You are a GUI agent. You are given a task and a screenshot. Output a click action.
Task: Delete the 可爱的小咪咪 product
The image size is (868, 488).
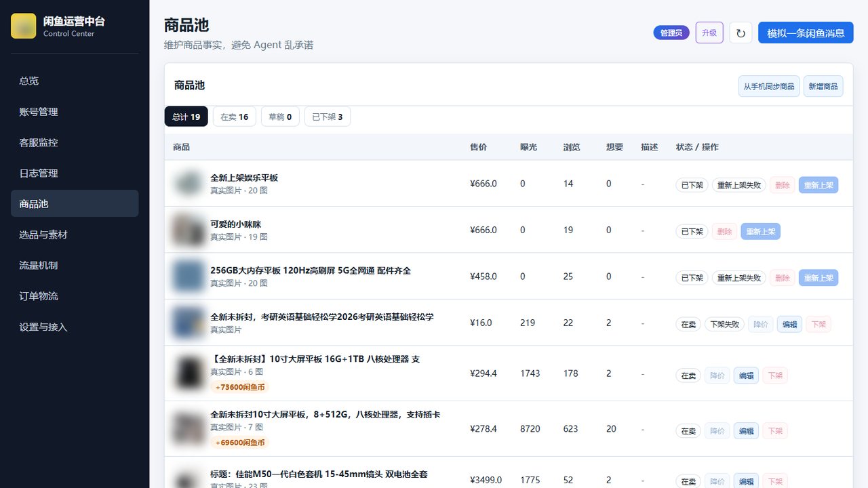coord(724,231)
